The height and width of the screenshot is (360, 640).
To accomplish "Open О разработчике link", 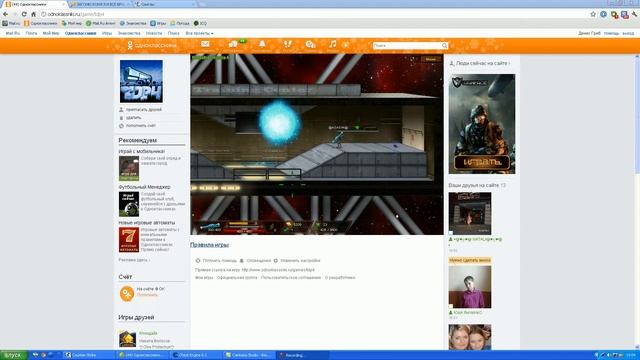I will pos(340,278).
